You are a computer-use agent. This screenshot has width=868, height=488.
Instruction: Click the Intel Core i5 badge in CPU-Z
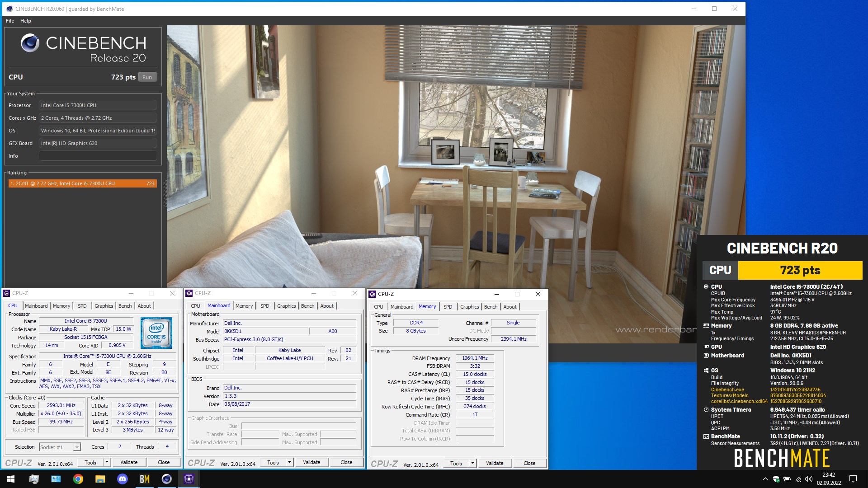pyautogui.click(x=156, y=333)
